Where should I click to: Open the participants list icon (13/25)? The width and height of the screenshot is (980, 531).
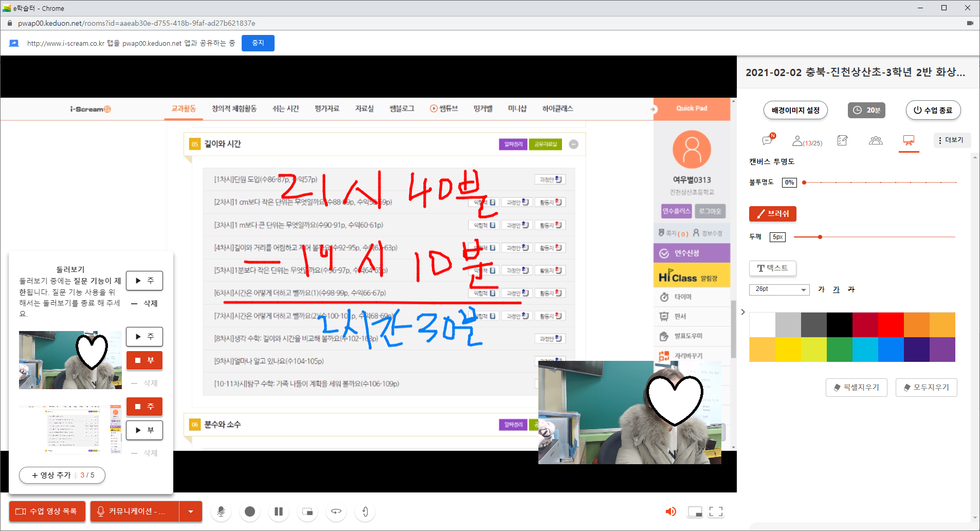click(x=807, y=141)
